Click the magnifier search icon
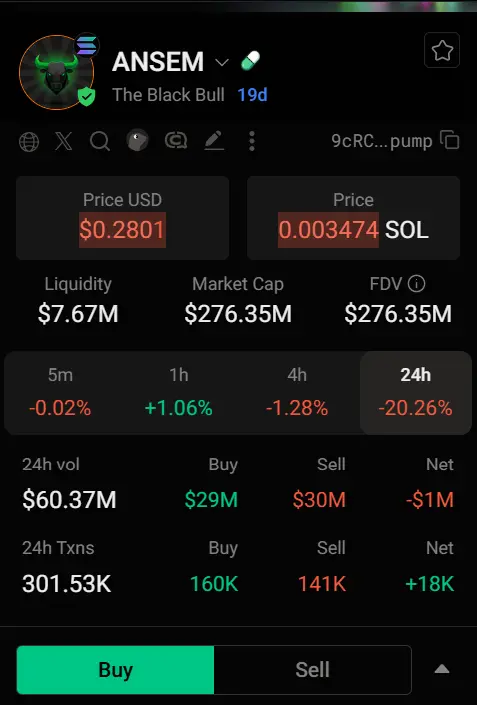 (100, 141)
